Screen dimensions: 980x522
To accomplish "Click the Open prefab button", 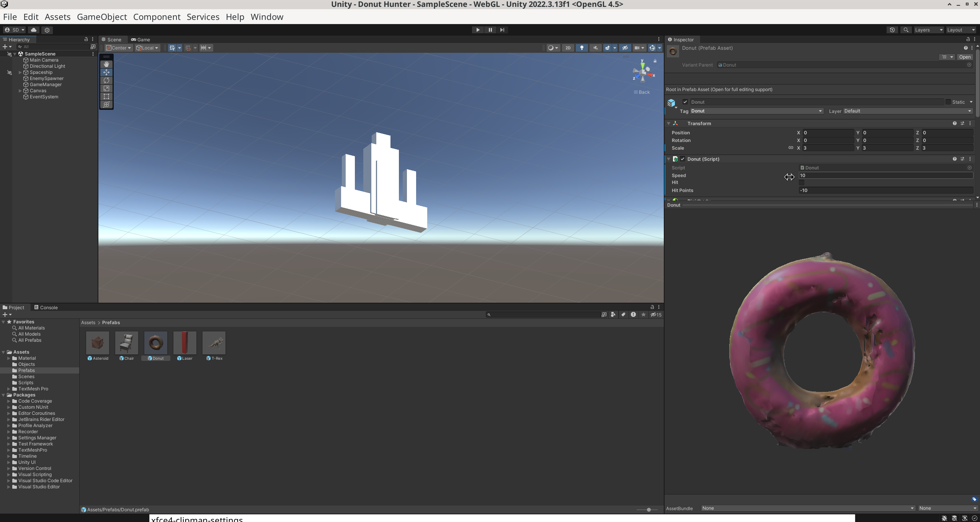I will (x=964, y=57).
